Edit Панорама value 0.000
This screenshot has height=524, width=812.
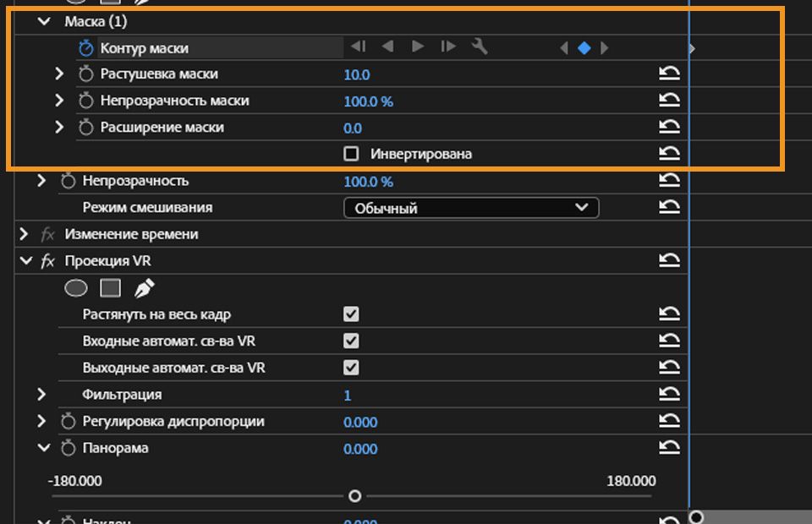[x=360, y=449]
